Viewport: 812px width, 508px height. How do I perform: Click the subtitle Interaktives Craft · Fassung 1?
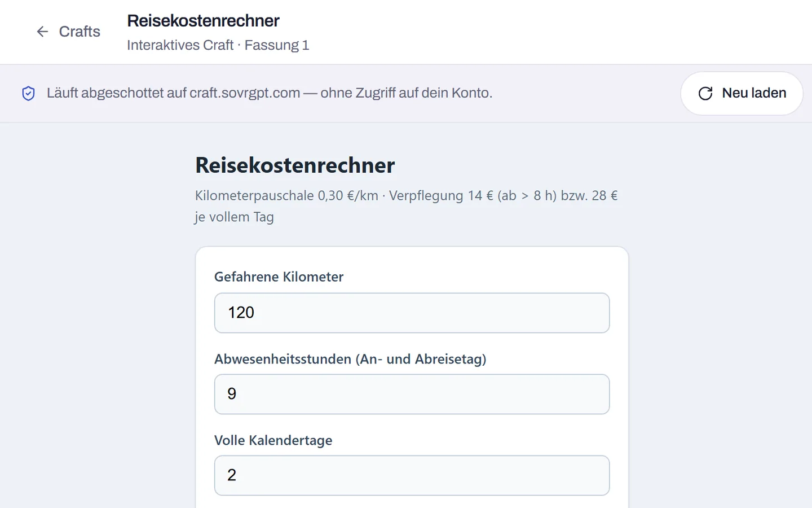point(218,45)
